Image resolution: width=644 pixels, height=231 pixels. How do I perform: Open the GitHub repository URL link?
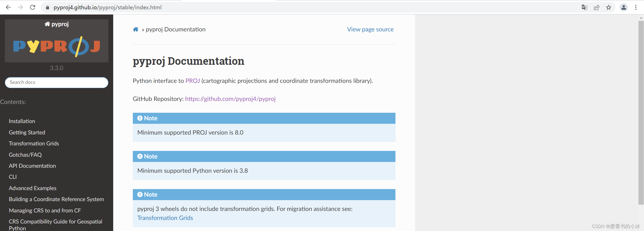click(x=230, y=99)
